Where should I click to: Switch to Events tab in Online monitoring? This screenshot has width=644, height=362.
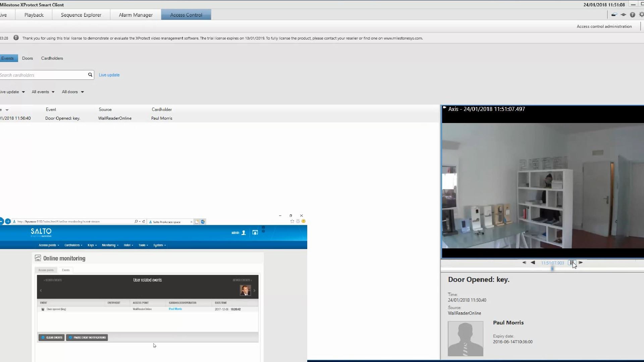tap(66, 270)
